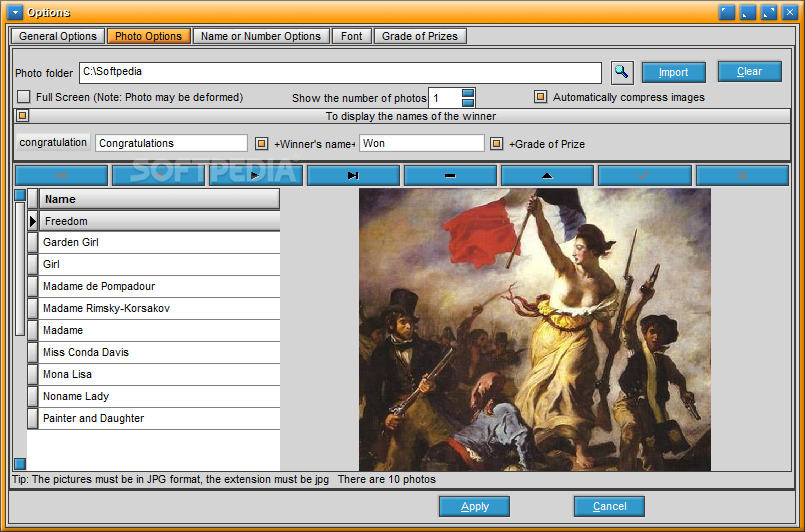The height and width of the screenshot is (532, 805).
Task: Enable the Full Screen checkbox
Action: pyautogui.click(x=24, y=97)
